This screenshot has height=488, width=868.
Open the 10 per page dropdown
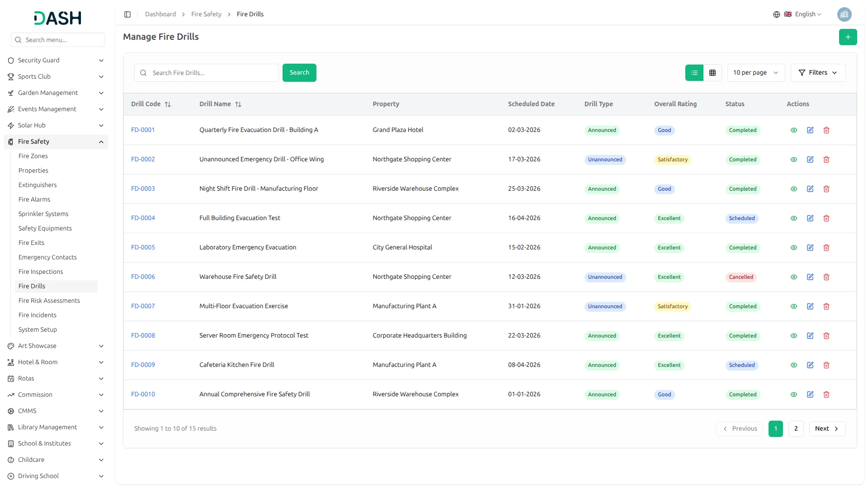pyautogui.click(x=755, y=73)
